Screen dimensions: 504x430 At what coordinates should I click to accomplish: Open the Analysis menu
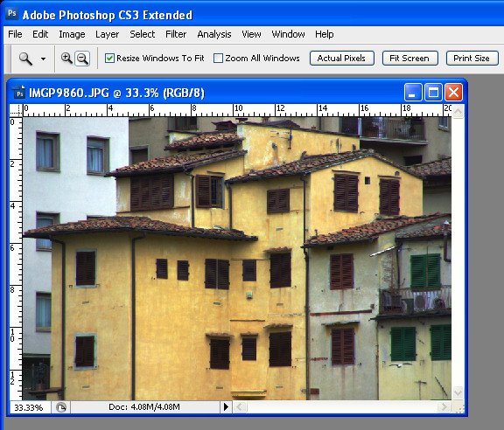214,34
